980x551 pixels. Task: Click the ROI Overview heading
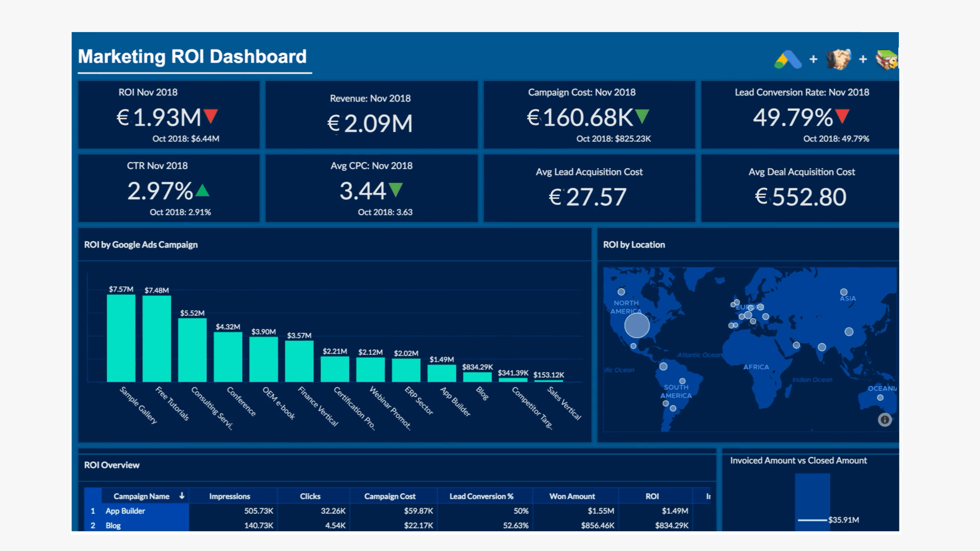pos(112,465)
